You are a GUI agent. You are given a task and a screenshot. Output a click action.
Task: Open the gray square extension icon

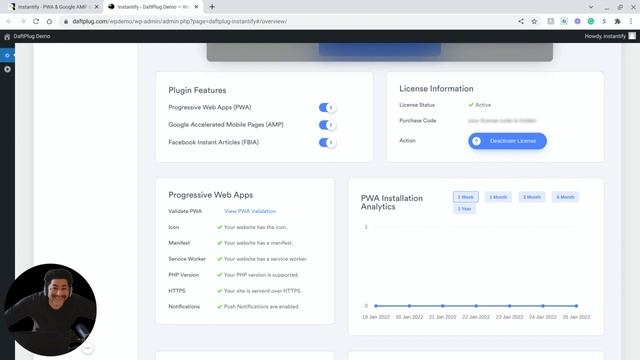tap(551, 21)
